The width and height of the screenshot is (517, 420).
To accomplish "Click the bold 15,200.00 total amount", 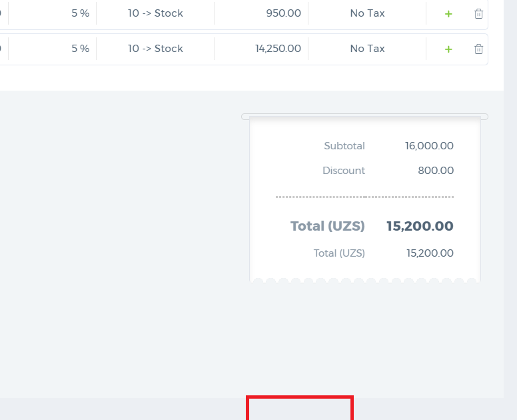I will click(x=420, y=226).
